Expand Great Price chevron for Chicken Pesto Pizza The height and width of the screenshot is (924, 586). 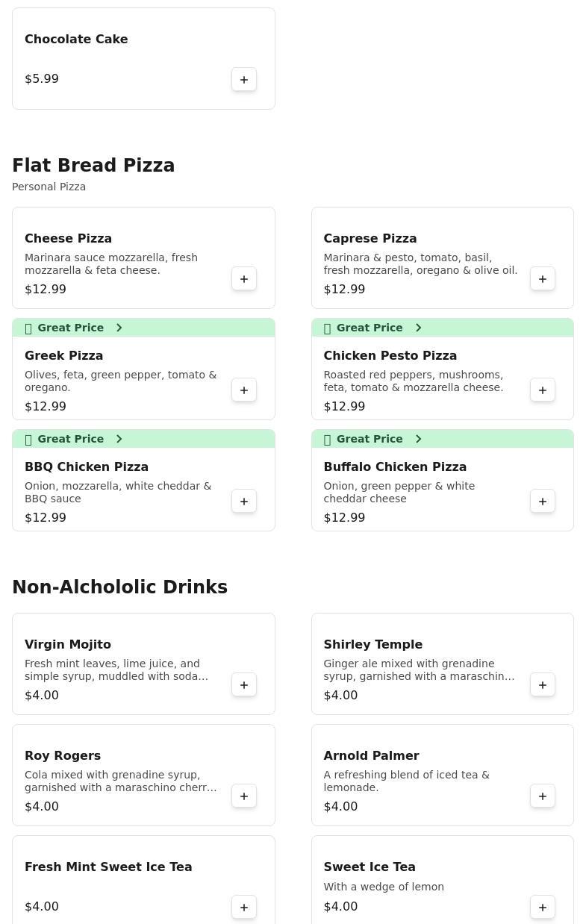coord(418,328)
